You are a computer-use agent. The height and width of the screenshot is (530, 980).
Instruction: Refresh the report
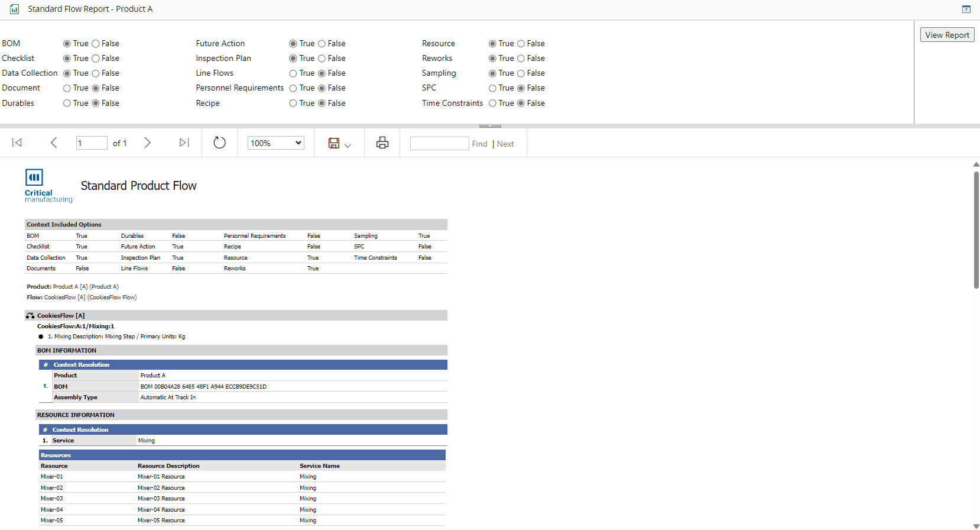pyautogui.click(x=219, y=143)
